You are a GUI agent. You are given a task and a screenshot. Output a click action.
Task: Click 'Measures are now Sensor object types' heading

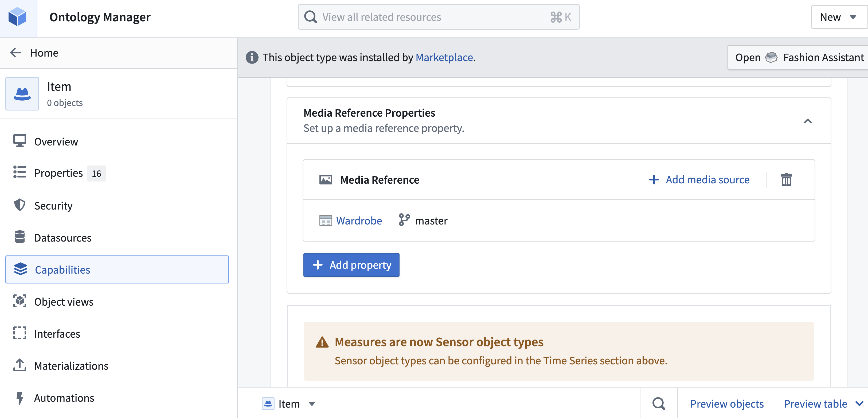coord(439,342)
